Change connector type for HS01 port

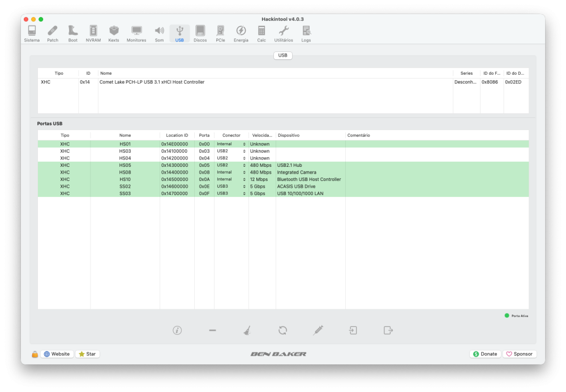coord(231,144)
